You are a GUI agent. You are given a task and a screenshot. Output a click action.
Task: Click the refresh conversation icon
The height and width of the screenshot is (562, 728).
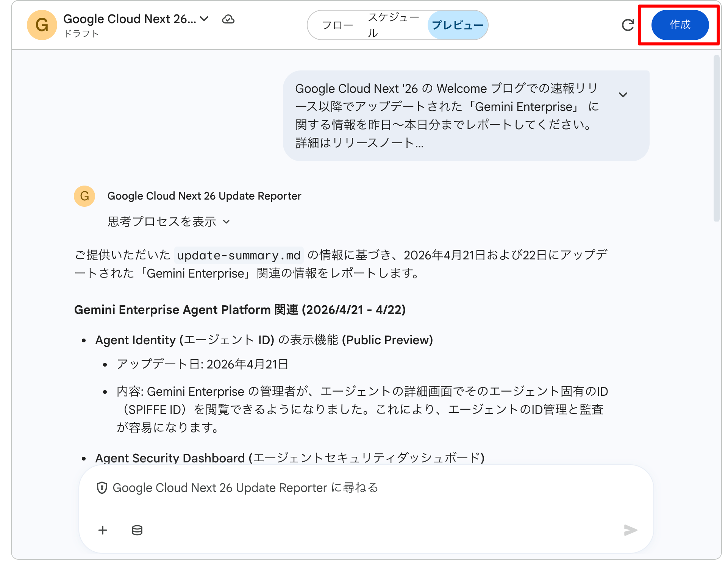coord(628,25)
